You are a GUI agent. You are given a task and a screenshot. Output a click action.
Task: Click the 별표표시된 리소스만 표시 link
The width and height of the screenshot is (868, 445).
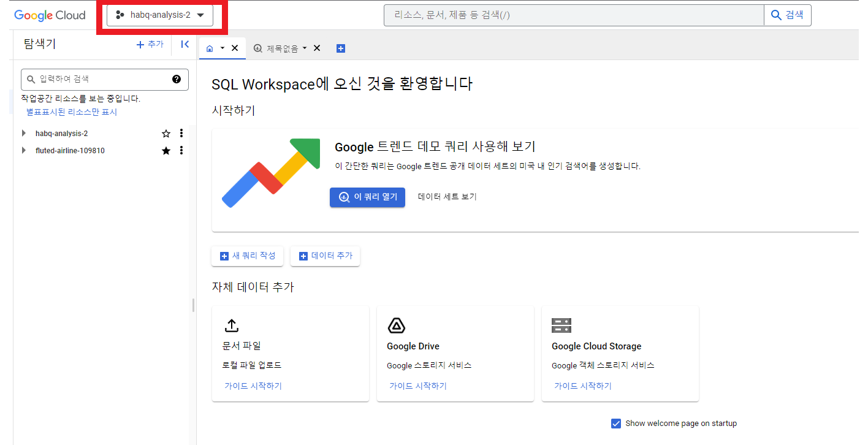tap(72, 112)
